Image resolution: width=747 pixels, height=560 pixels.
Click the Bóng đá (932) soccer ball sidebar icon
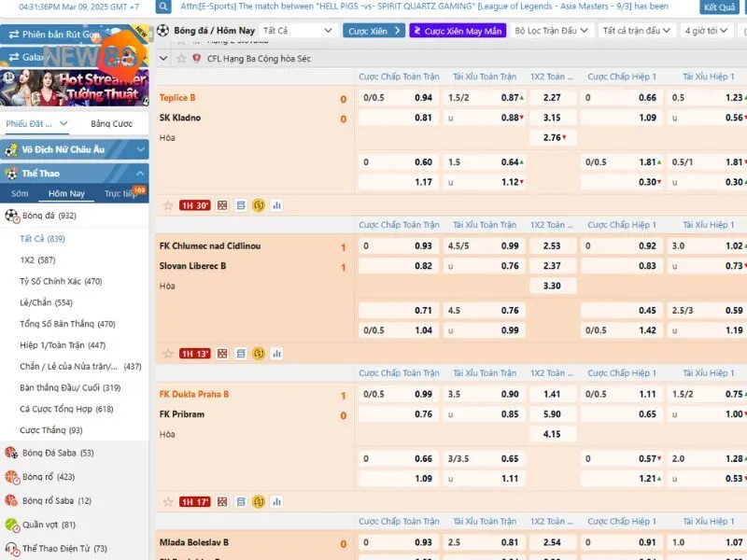[x=11, y=216]
